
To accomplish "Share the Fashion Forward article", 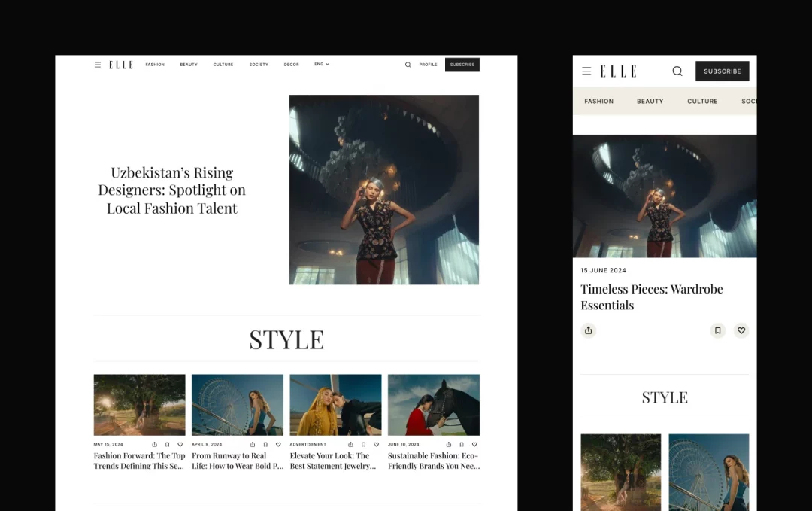I will (x=154, y=444).
